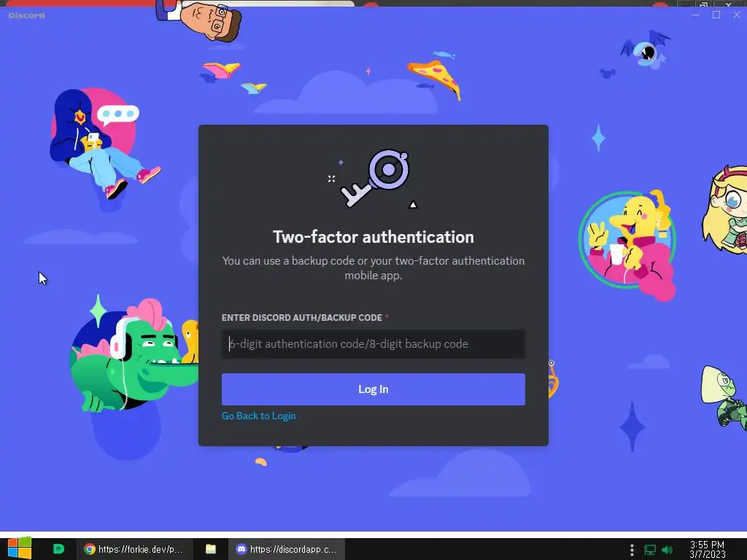Switch to Chrome forkie.dev taskbar window

[135, 549]
